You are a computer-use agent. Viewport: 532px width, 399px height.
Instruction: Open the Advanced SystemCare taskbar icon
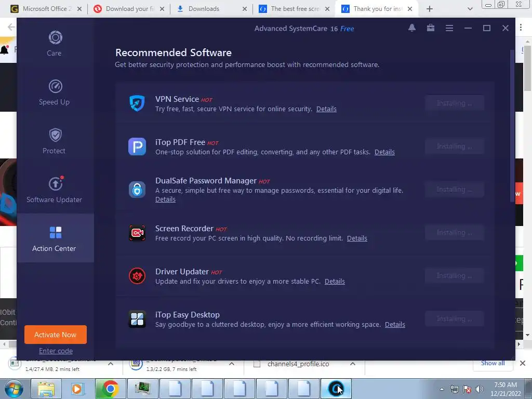click(x=336, y=389)
